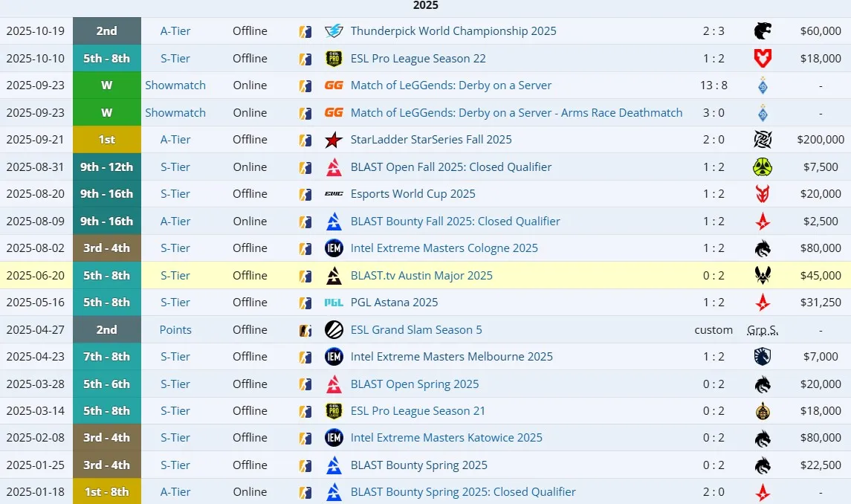This screenshot has width=851, height=504.
Task: Click 2nd placement cell dated 2025-10-19
Action: [x=107, y=31]
